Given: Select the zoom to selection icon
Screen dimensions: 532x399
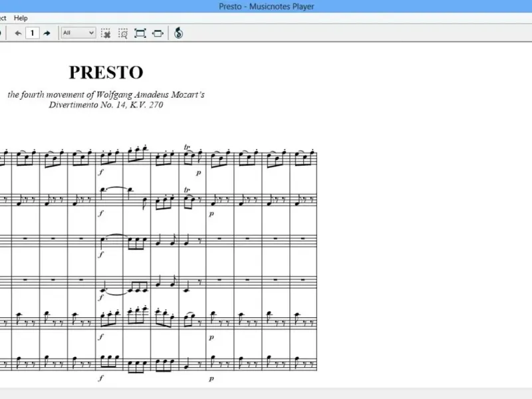Looking at the screenshot, I should coord(123,33).
